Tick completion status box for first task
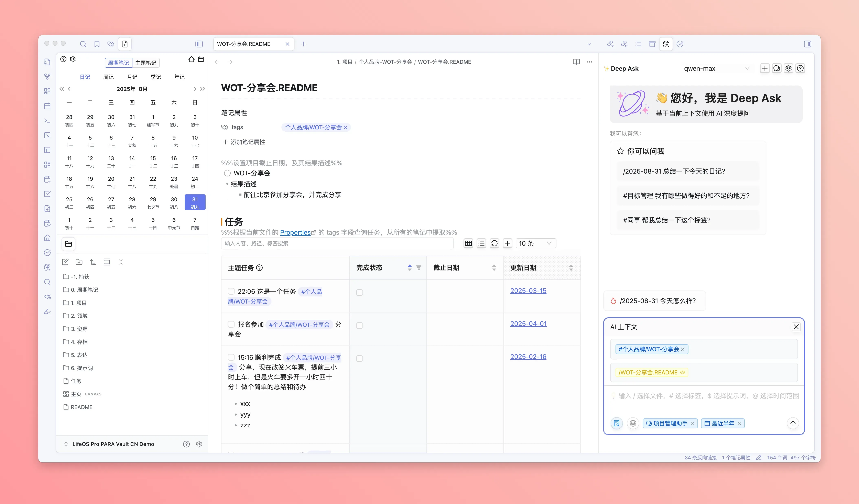Screen dimensions: 859x504 359,292
